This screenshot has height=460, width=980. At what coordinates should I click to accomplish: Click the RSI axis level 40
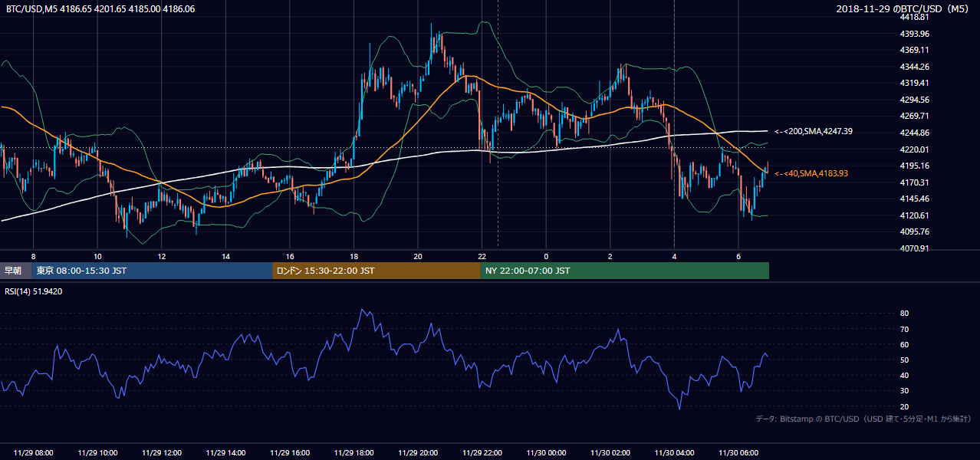[x=904, y=376]
